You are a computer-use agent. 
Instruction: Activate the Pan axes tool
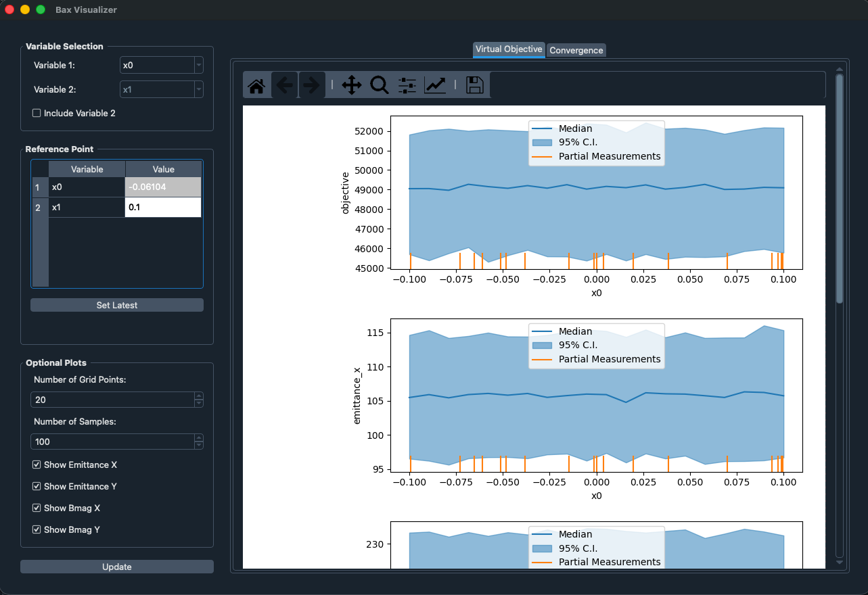coord(352,85)
